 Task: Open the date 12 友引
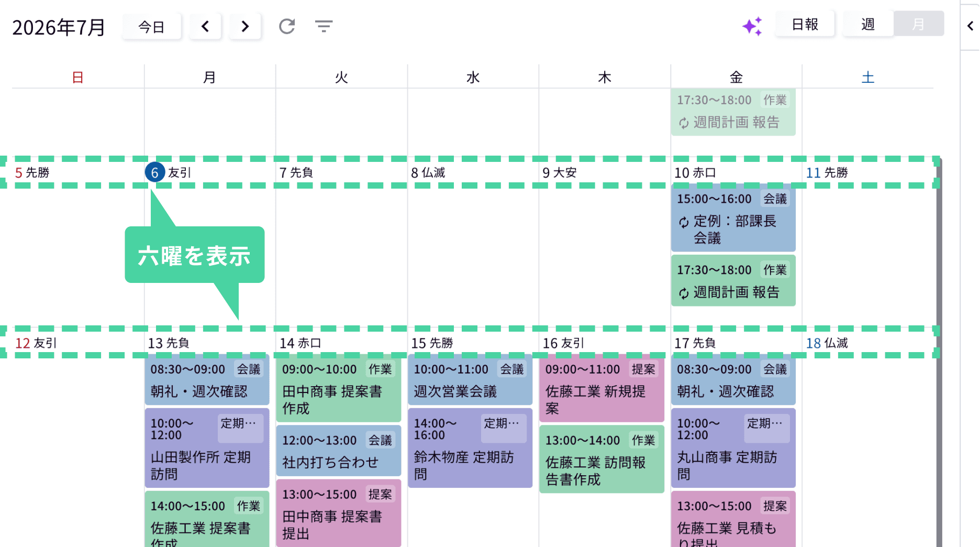tap(36, 343)
